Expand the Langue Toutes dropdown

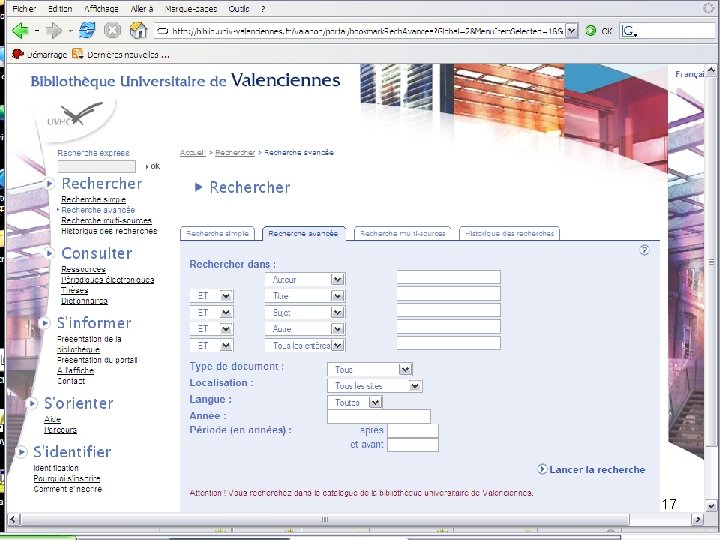pyautogui.click(x=375, y=402)
